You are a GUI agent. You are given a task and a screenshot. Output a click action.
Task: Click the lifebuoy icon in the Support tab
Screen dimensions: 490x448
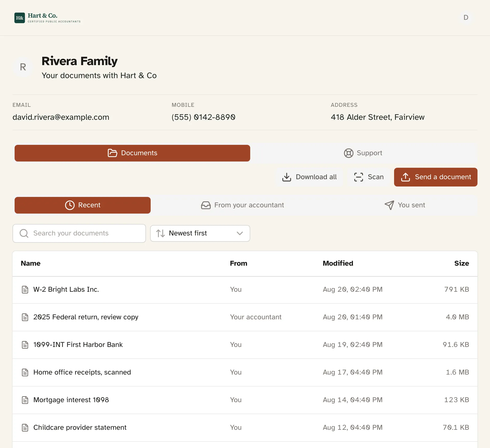(348, 153)
